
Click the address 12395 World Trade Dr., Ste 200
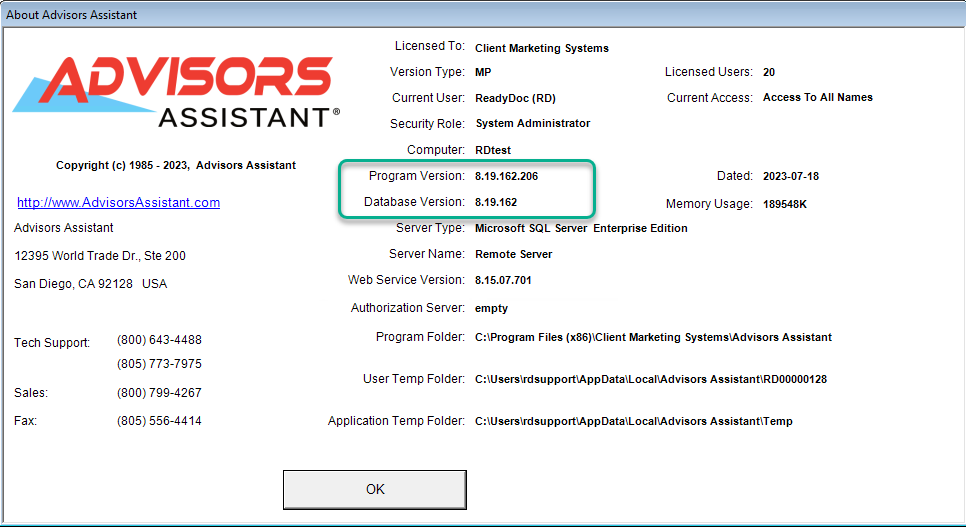pyautogui.click(x=100, y=256)
